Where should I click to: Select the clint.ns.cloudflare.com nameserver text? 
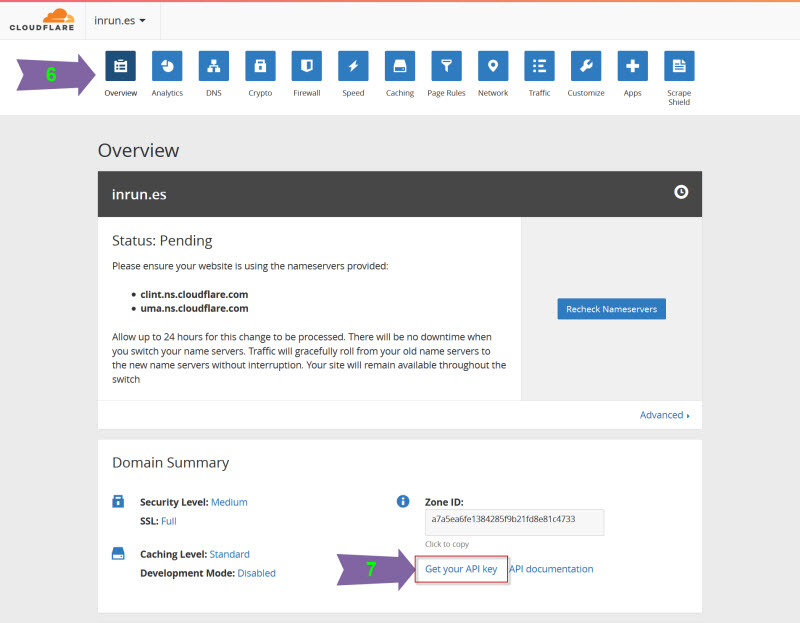point(194,294)
